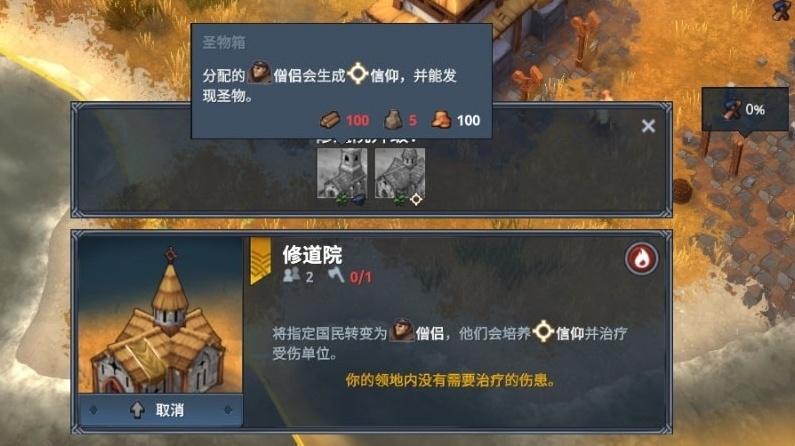Click the upward arrow icon beside 取消
This screenshot has height=446, width=795.
(x=137, y=410)
